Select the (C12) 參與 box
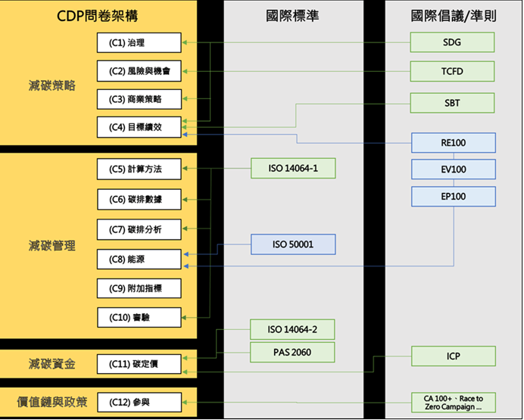Viewport: 524px width, 420px height. [x=139, y=403]
